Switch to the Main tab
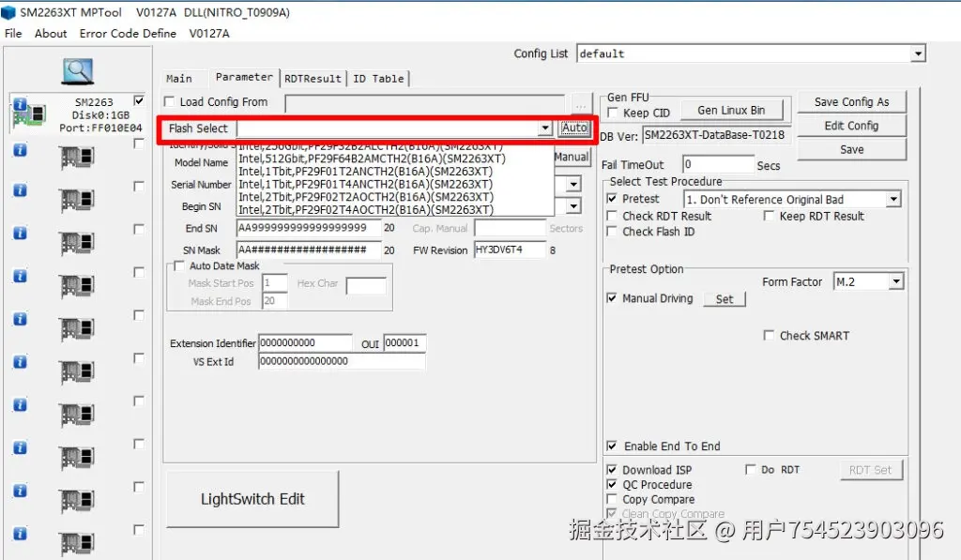Screen dimensions: 961x560 [x=179, y=79]
